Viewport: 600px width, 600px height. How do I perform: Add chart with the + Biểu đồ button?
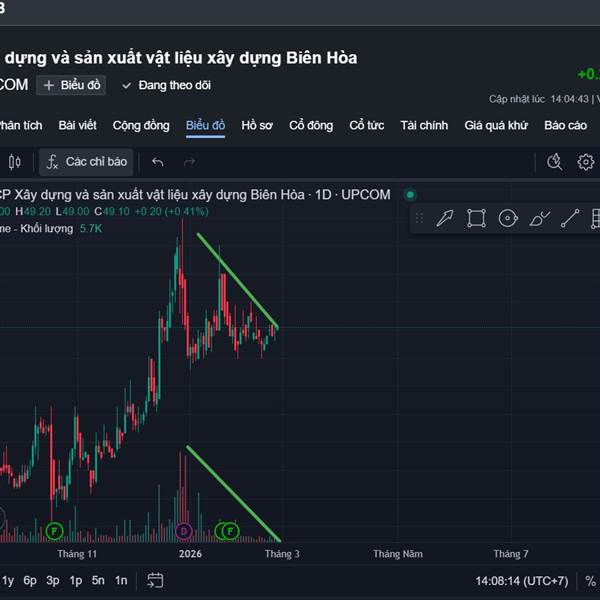tap(71, 85)
